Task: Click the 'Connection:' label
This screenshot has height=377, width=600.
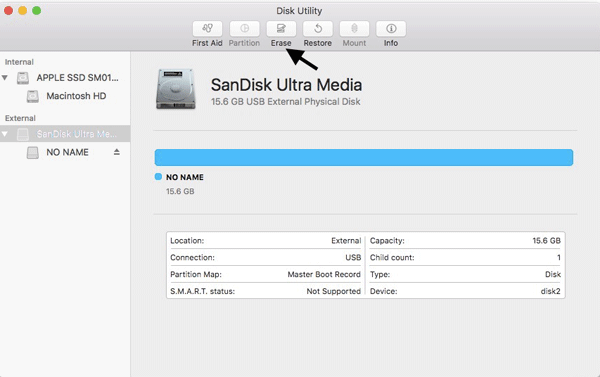Action: tap(192, 258)
